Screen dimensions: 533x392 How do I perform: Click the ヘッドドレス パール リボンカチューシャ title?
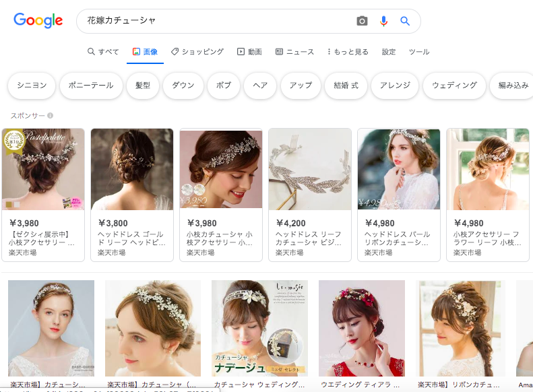pos(398,238)
